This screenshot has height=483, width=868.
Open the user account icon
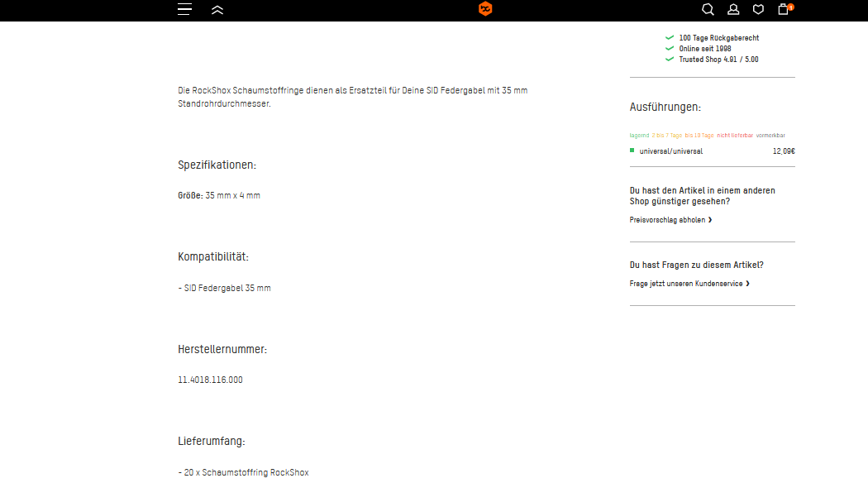733,9
